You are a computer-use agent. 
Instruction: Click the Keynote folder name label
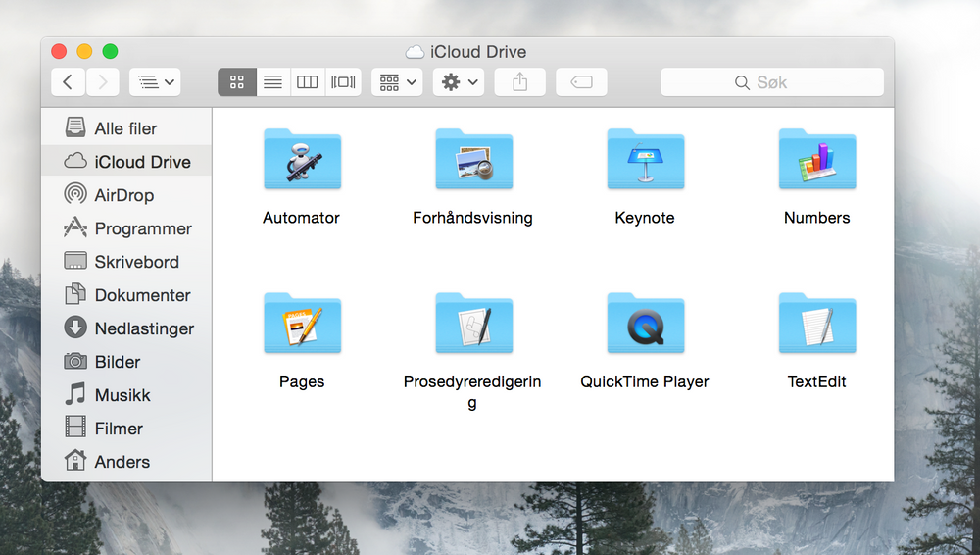645,218
